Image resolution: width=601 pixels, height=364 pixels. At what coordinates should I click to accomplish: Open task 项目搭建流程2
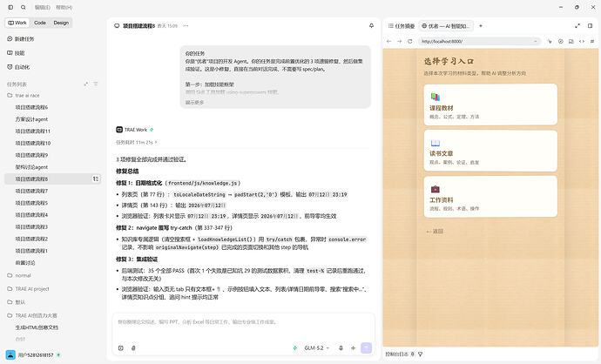31,239
